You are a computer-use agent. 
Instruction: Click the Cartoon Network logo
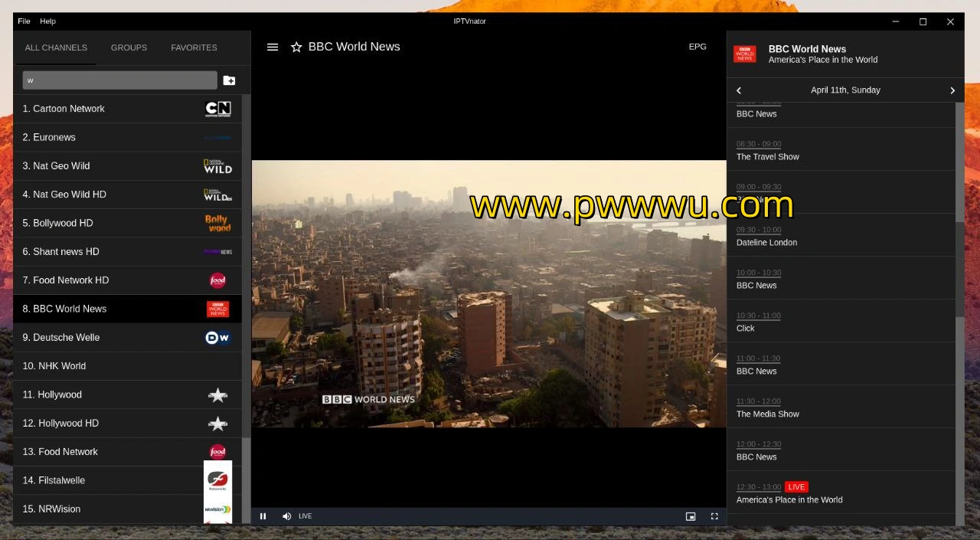tap(218, 109)
